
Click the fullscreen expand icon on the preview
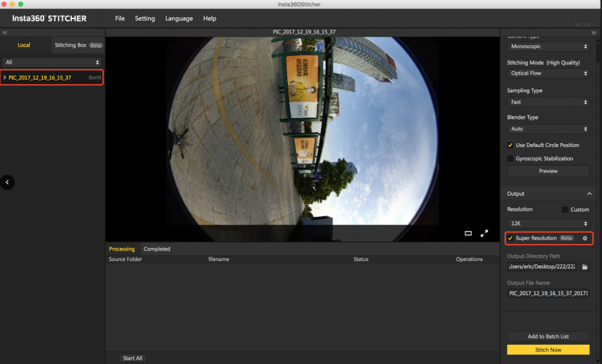click(484, 233)
